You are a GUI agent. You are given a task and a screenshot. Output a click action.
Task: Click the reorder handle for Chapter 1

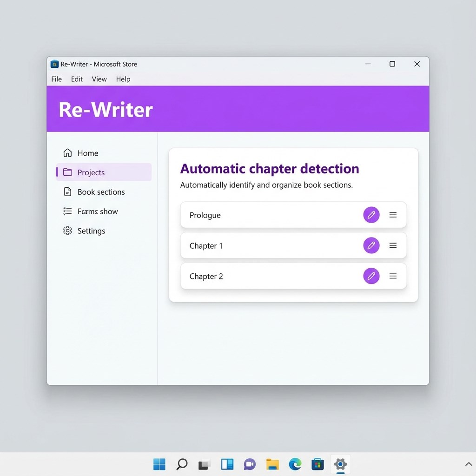393,245
